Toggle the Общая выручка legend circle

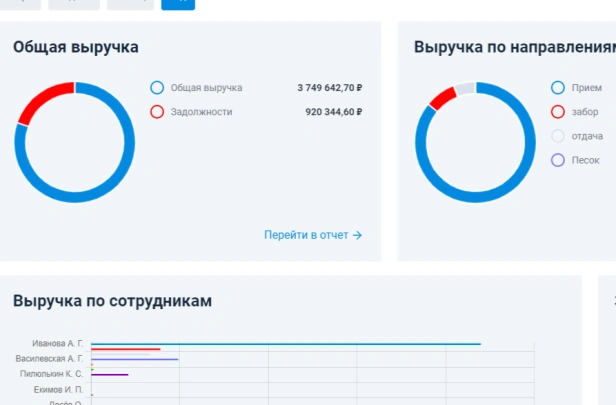[157, 88]
